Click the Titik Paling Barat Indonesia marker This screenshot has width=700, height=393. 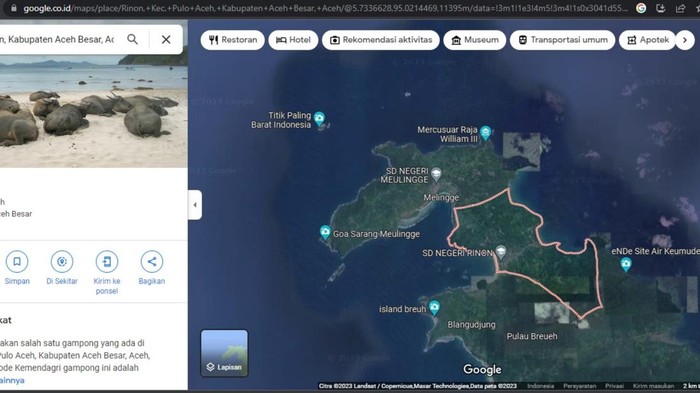319,118
